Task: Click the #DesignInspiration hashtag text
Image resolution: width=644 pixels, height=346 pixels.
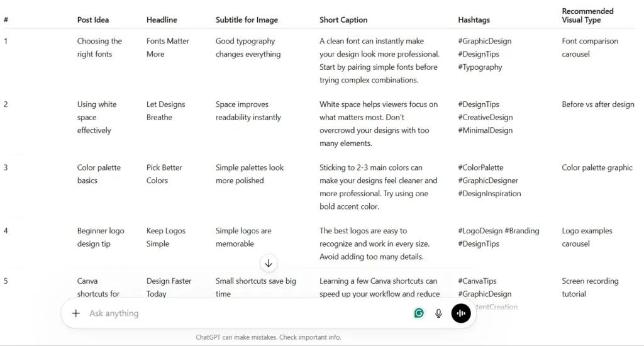Action: pos(489,194)
